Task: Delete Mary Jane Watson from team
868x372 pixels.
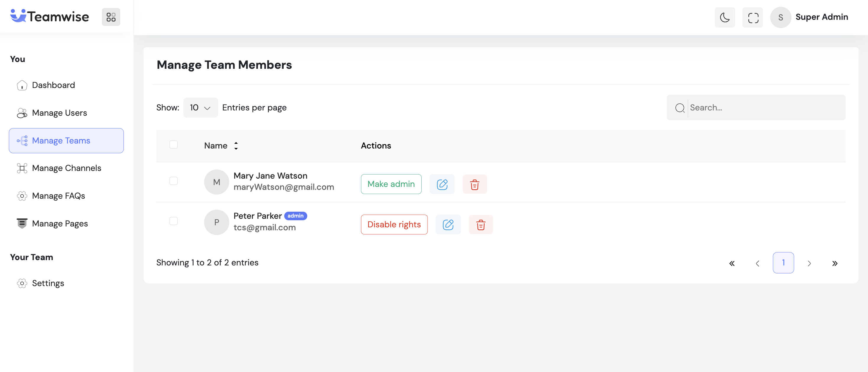Action: [474, 184]
